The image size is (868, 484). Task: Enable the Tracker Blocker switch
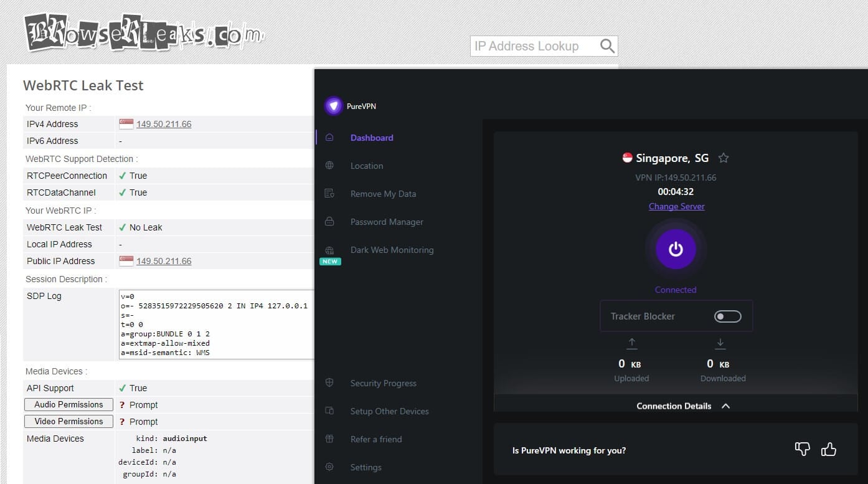727,316
